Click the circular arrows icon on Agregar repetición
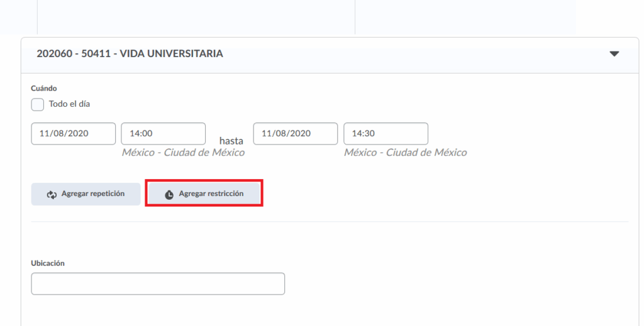 click(52, 195)
